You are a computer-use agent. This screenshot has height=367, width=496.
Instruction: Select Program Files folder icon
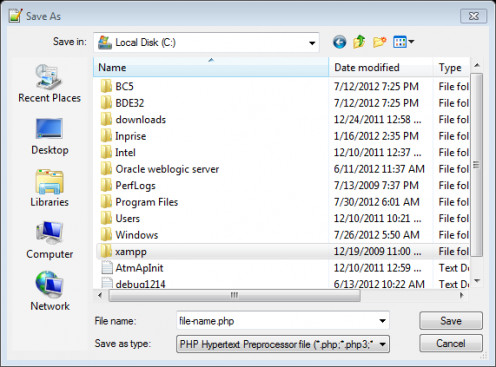(x=106, y=202)
